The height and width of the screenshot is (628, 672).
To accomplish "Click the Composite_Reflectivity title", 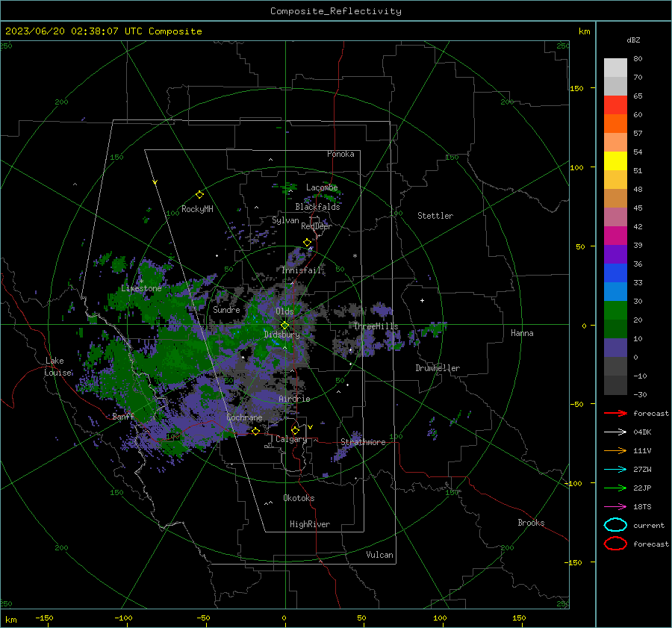I will pos(336,11).
